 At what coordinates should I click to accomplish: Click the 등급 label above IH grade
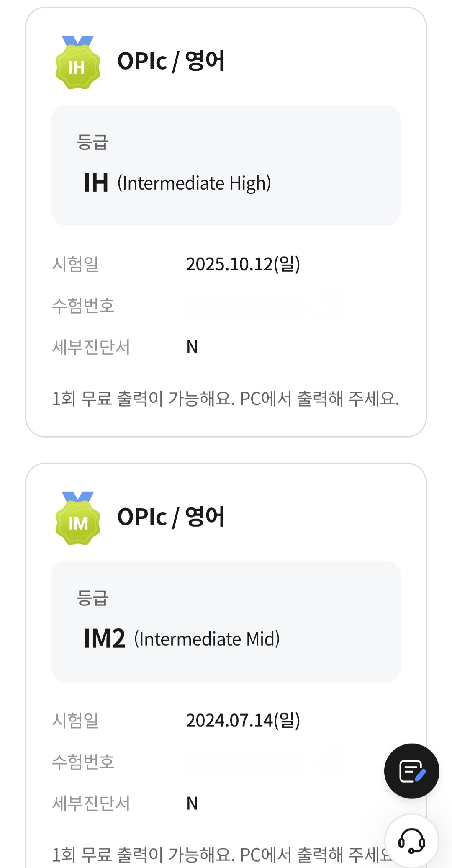coord(92,142)
